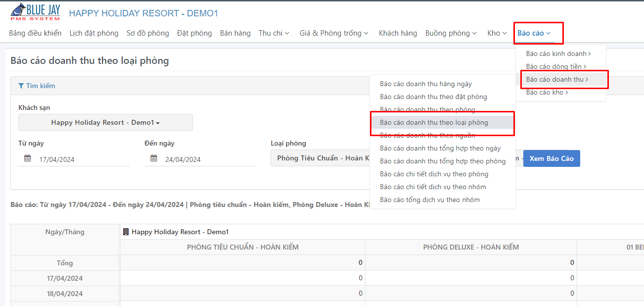
Task: Choose Báo cáo doanh thu theo phòng
Action: coord(427,109)
